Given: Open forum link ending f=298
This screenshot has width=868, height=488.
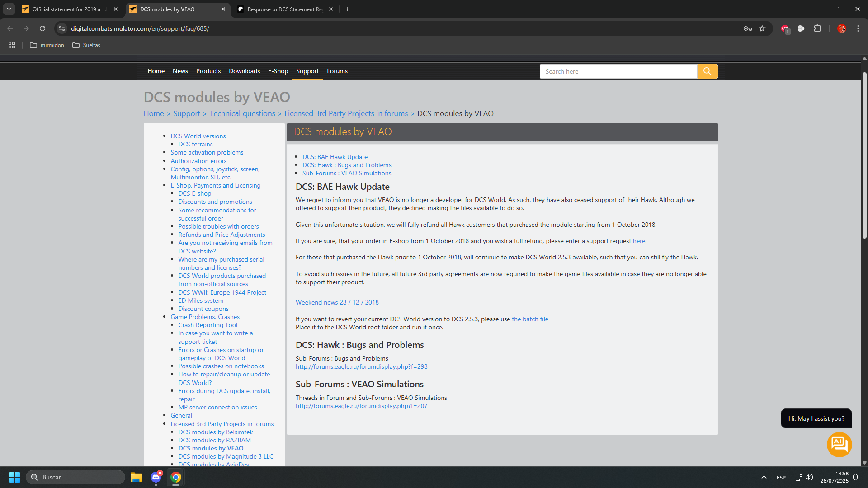Looking at the screenshot, I should [x=361, y=366].
